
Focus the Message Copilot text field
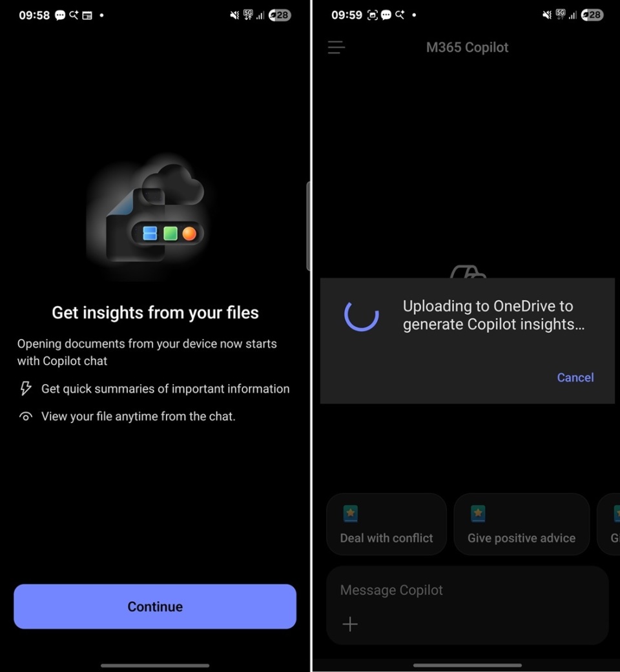pos(468,590)
